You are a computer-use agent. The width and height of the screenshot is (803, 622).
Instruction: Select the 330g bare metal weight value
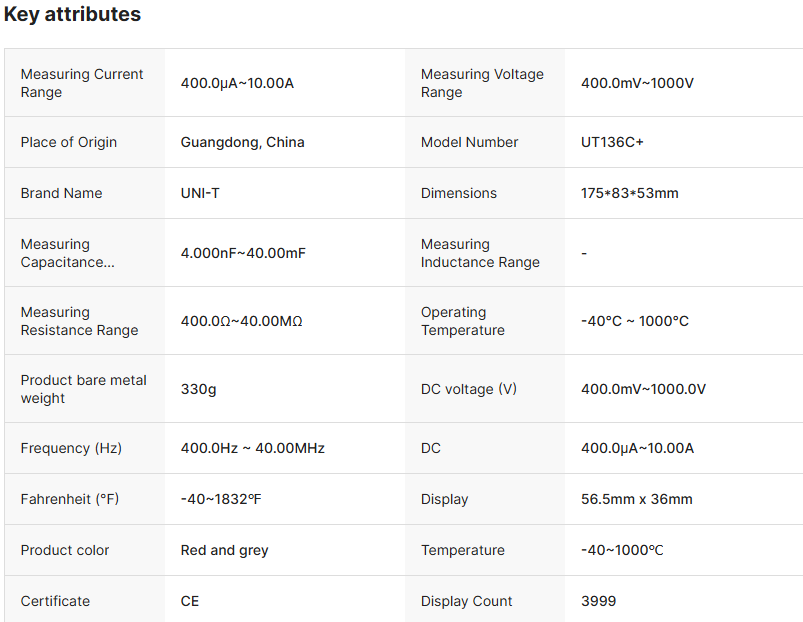pyautogui.click(x=198, y=389)
